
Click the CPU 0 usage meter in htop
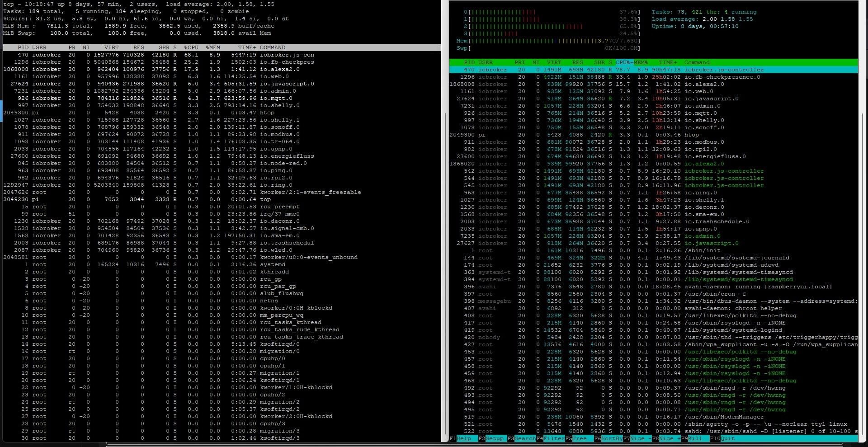click(552, 12)
